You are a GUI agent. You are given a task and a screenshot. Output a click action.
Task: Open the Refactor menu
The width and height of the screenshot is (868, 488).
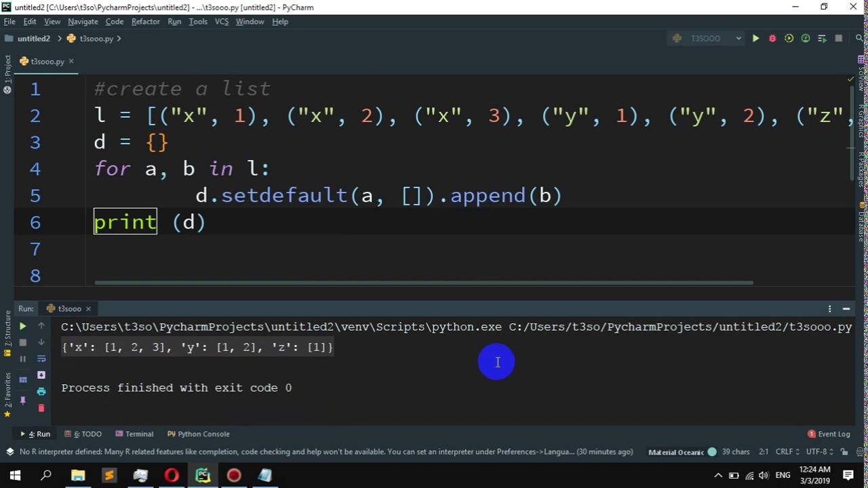[146, 22]
